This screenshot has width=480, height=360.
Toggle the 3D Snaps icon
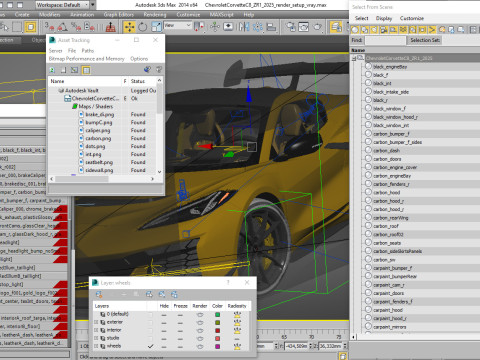[x=49, y=27]
